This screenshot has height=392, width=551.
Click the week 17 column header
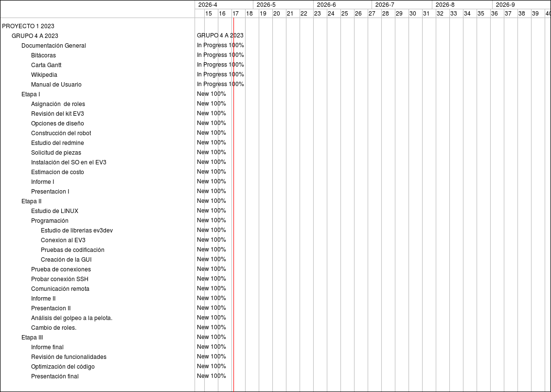(235, 14)
